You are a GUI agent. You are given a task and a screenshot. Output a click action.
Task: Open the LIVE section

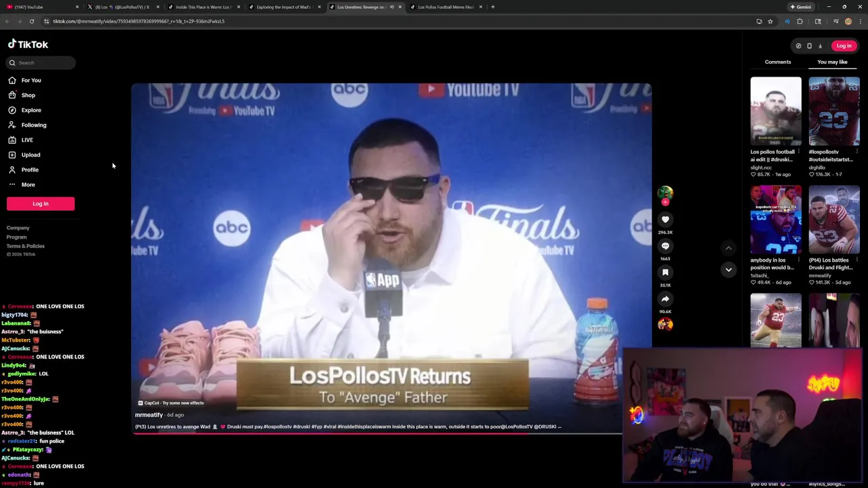[x=21, y=140]
